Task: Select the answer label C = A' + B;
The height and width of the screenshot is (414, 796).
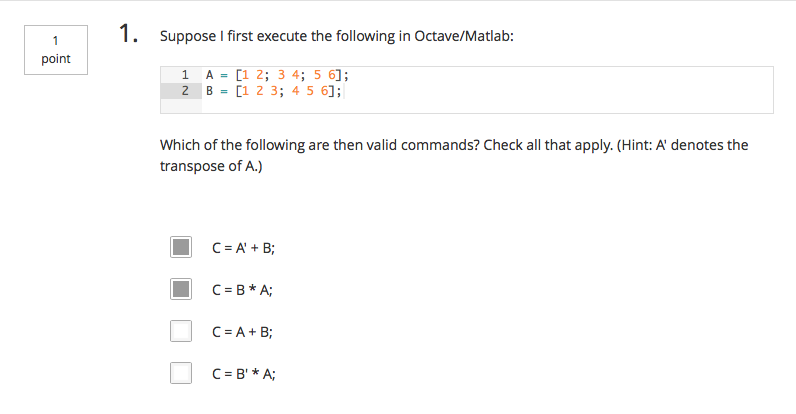Action: [243, 248]
